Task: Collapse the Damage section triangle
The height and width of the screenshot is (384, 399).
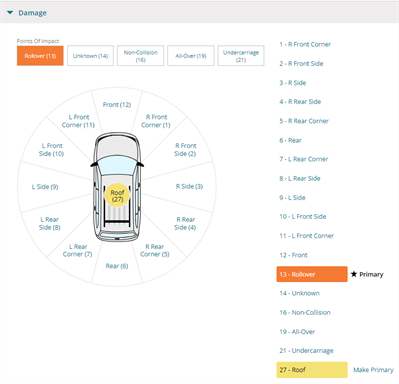Action: (10, 13)
